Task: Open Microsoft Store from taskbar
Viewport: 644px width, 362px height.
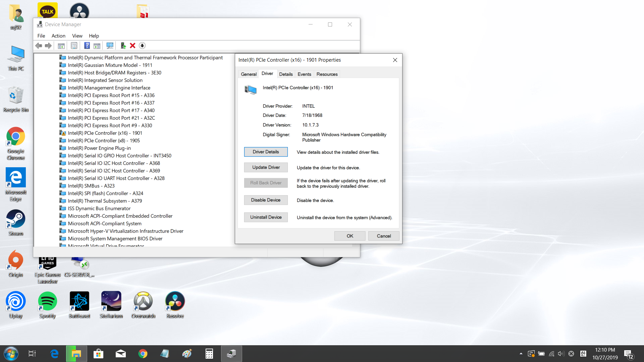Action: [98, 354]
